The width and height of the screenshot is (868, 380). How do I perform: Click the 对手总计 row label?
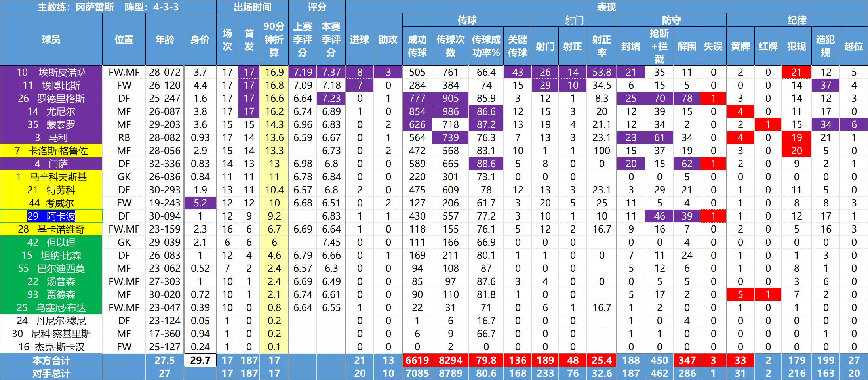[51, 373]
